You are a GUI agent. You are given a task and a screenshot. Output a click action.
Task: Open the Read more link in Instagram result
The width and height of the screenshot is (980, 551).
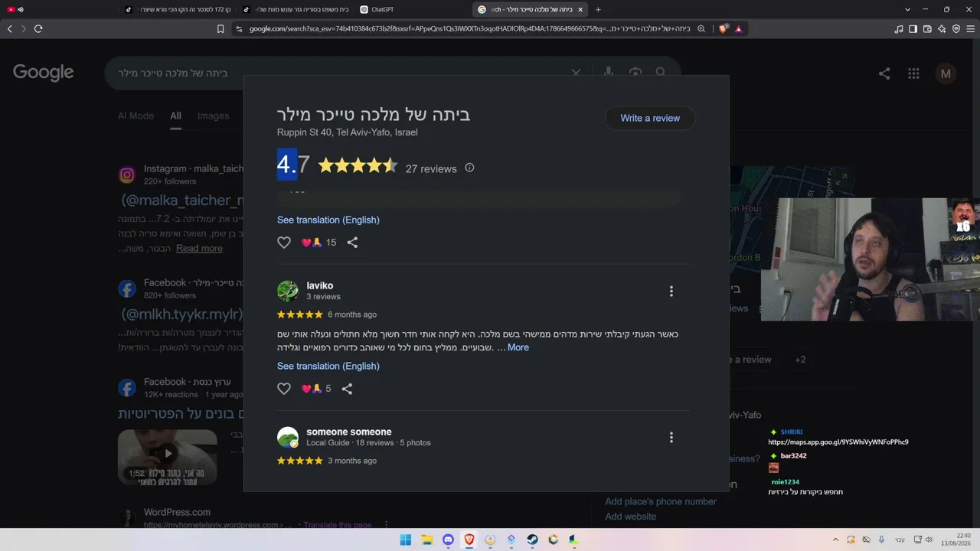tap(199, 249)
